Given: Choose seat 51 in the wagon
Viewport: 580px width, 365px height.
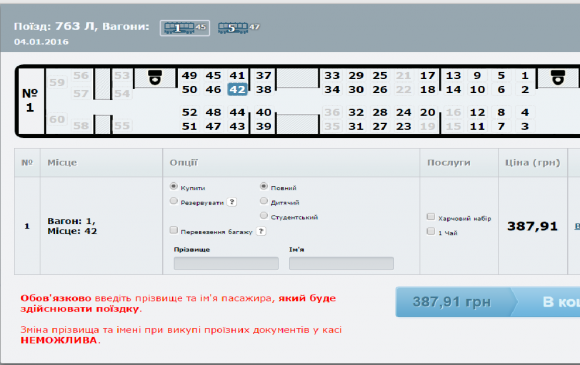Looking at the screenshot, I should click(x=189, y=126).
